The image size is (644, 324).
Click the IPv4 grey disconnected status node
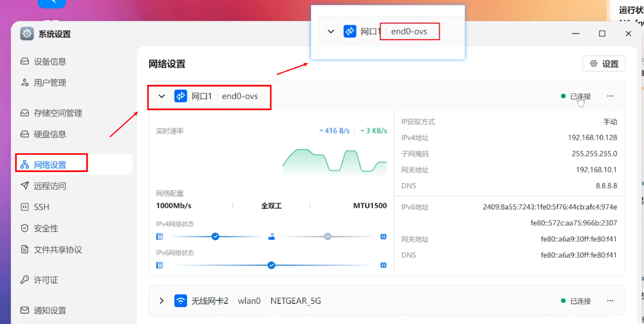tap(328, 236)
